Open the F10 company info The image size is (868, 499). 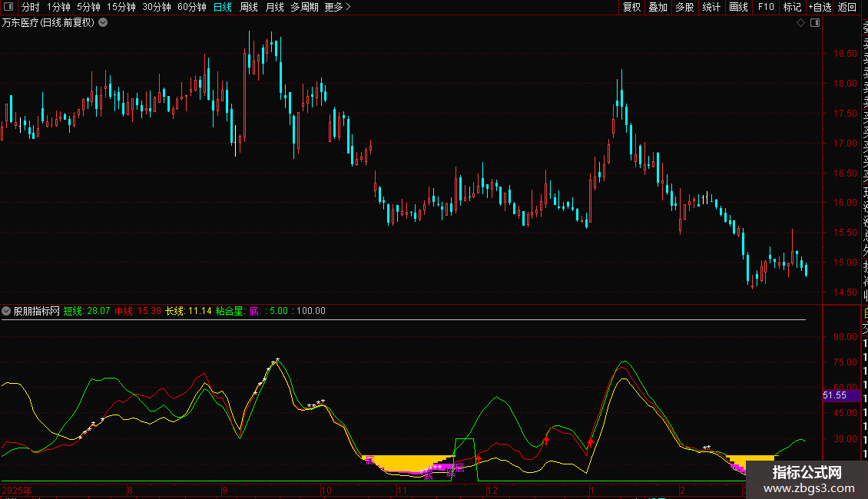point(766,8)
